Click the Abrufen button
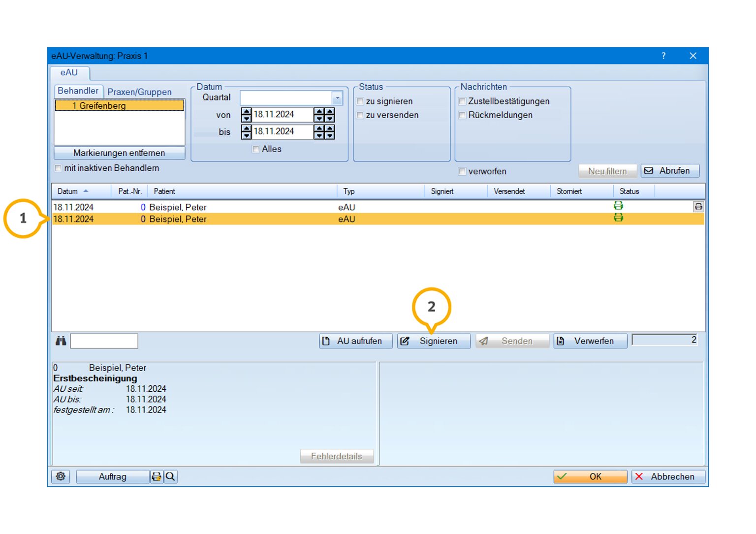This screenshot has height=534, width=756. coord(669,171)
